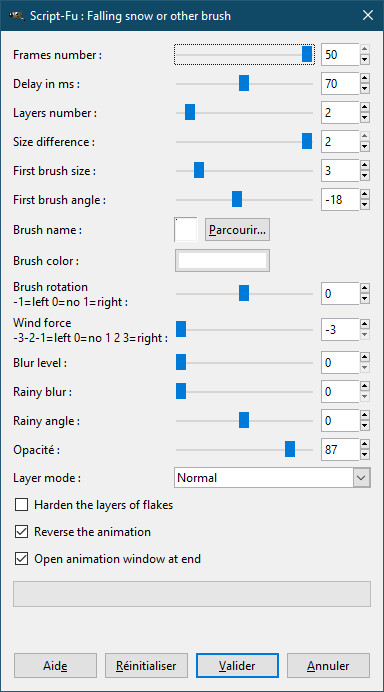The width and height of the screenshot is (384, 692).
Task: Click the Frames number slider handle
Action: (307, 54)
